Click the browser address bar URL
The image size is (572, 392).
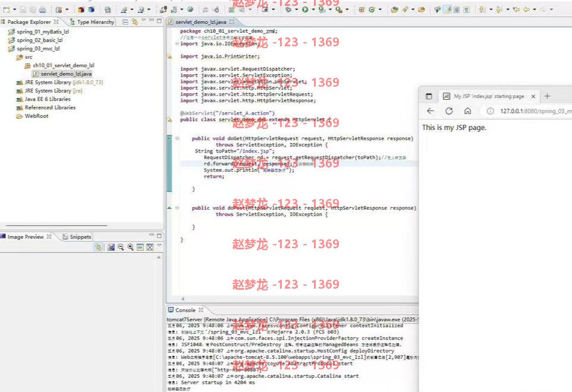click(536, 111)
